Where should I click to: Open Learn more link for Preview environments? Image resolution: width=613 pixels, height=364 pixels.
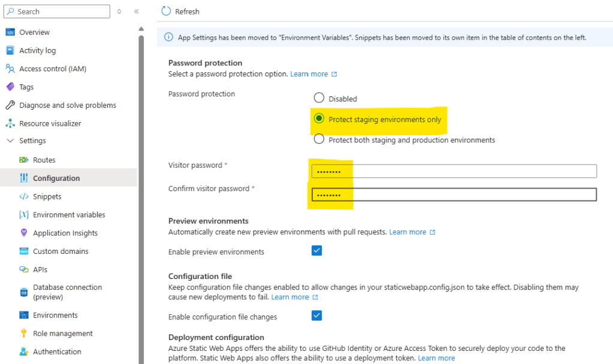[407, 232]
